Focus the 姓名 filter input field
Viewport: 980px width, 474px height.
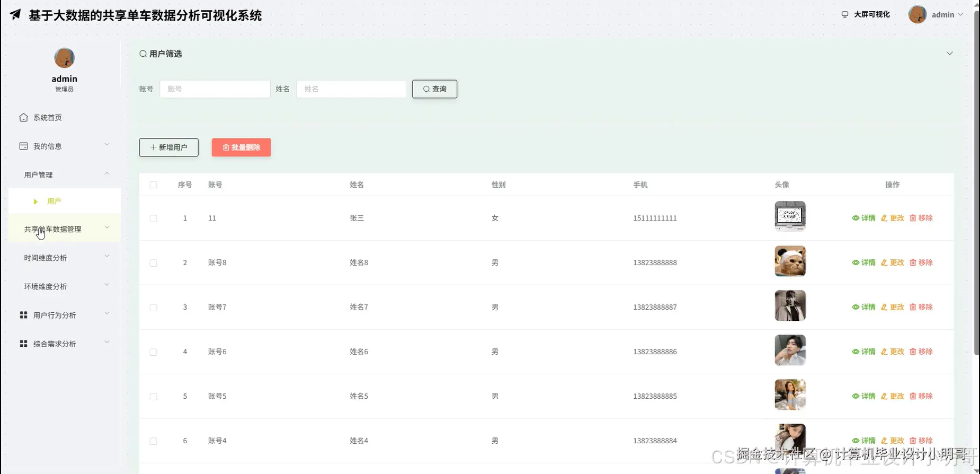tap(351, 89)
